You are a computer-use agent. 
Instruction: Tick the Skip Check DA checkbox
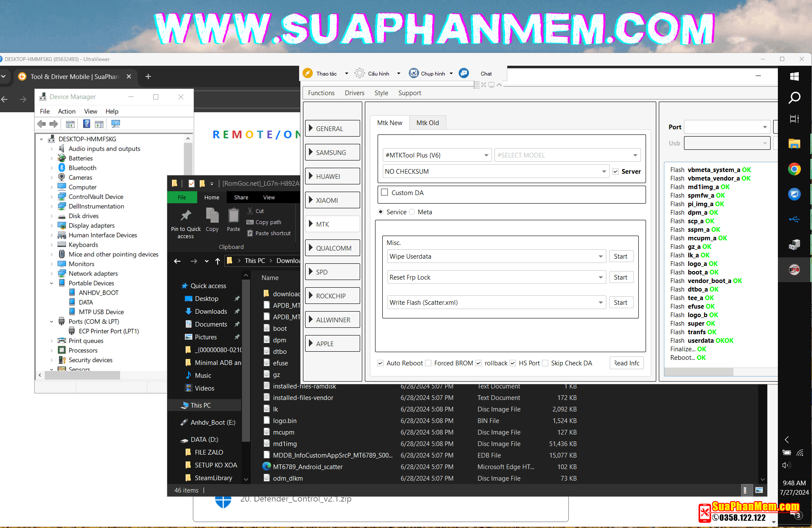click(545, 363)
